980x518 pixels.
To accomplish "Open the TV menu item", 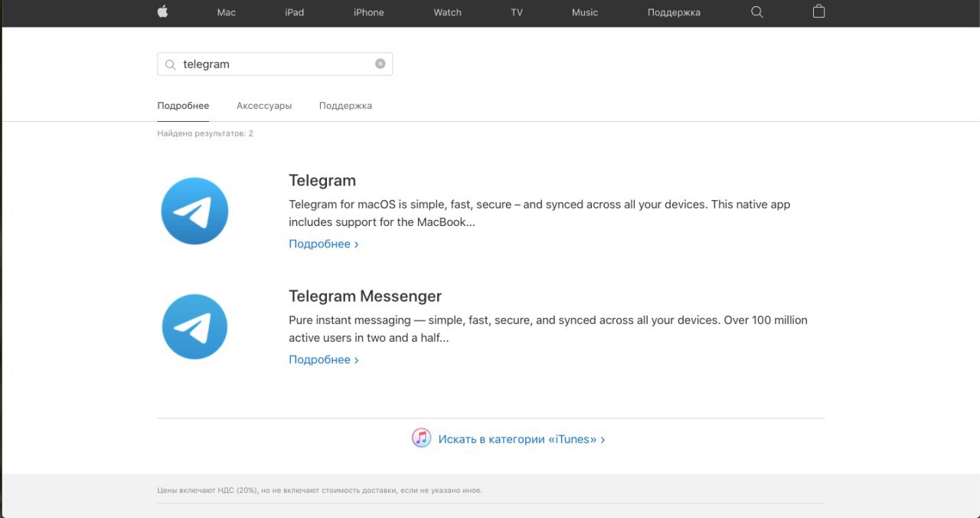I will point(517,12).
